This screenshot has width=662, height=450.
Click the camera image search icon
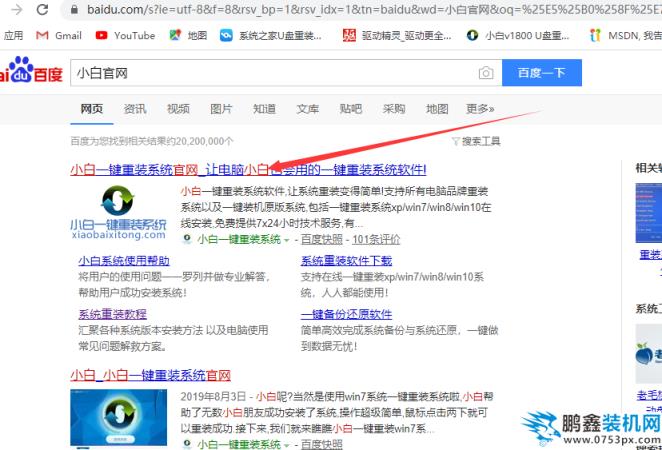(x=486, y=73)
